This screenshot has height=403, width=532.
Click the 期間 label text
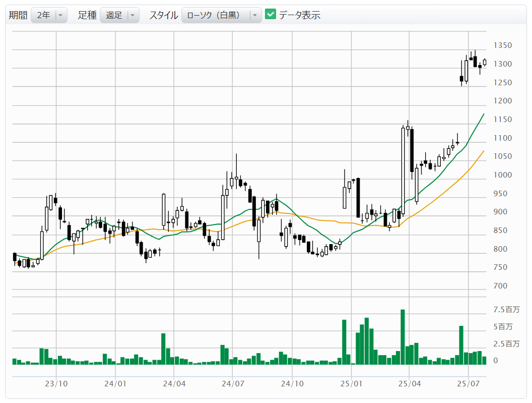click(x=18, y=15)
